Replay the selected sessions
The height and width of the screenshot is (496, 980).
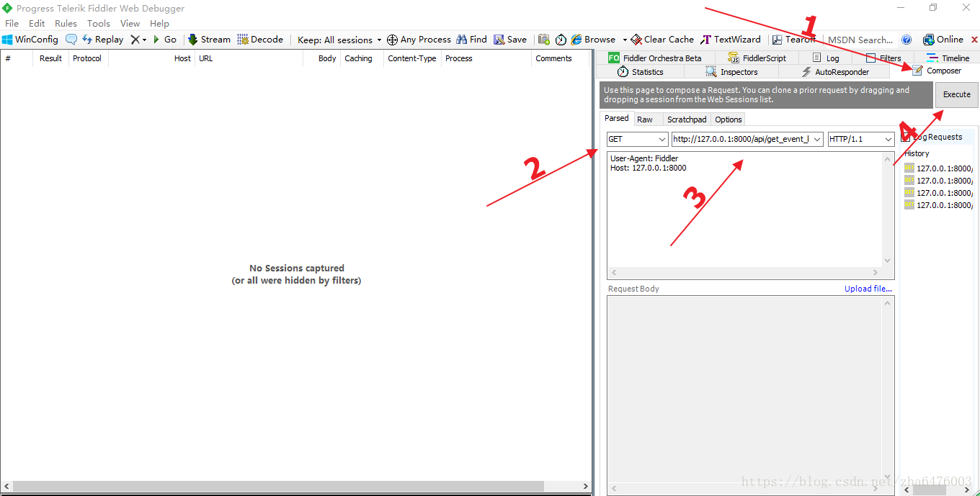pos(102,40)
